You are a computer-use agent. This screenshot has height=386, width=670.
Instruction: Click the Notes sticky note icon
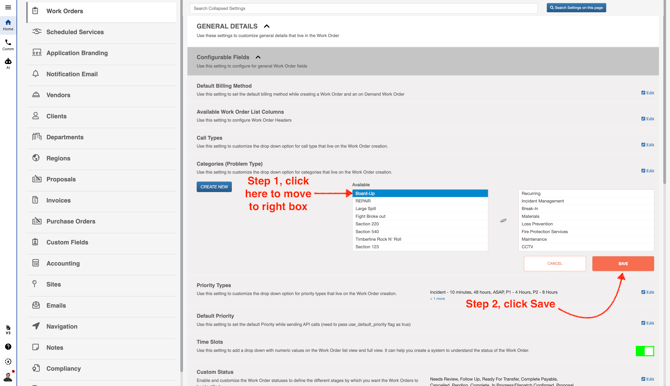[x=35, y=347]
